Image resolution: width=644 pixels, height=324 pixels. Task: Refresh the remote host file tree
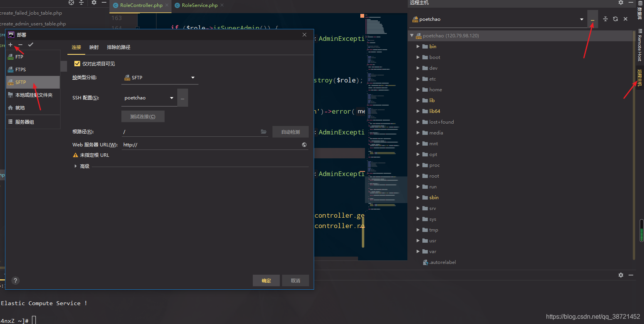(615, 19)
